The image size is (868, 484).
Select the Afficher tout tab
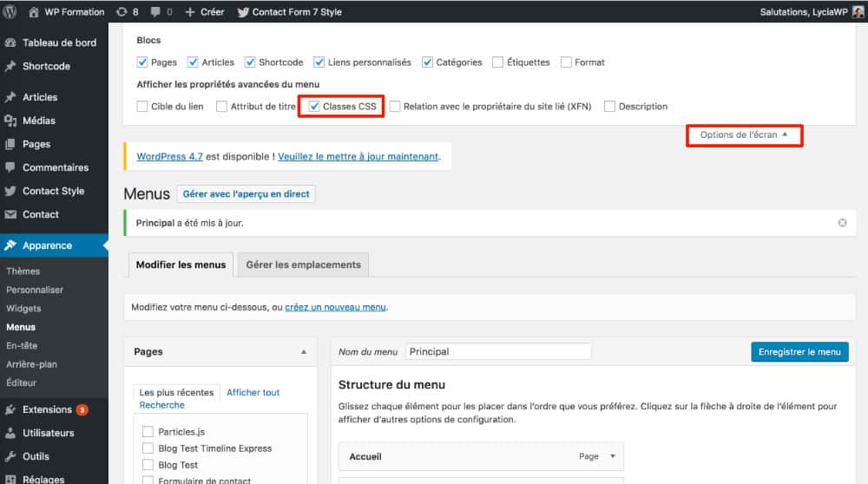(x=253, y=392)
